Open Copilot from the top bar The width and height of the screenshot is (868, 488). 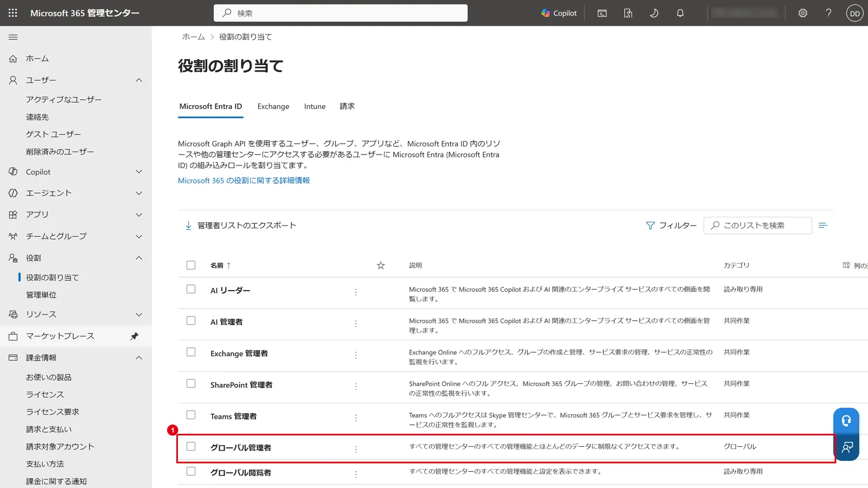tap(559, 13)
